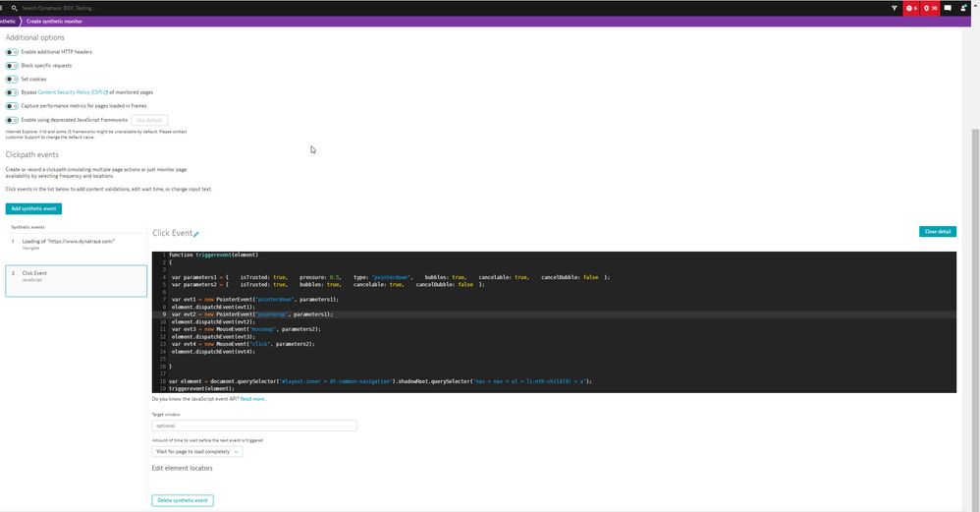Screen dimensions: 980x512
Task: Click Delete synthetic event button
Action: (x=183, y=500)
